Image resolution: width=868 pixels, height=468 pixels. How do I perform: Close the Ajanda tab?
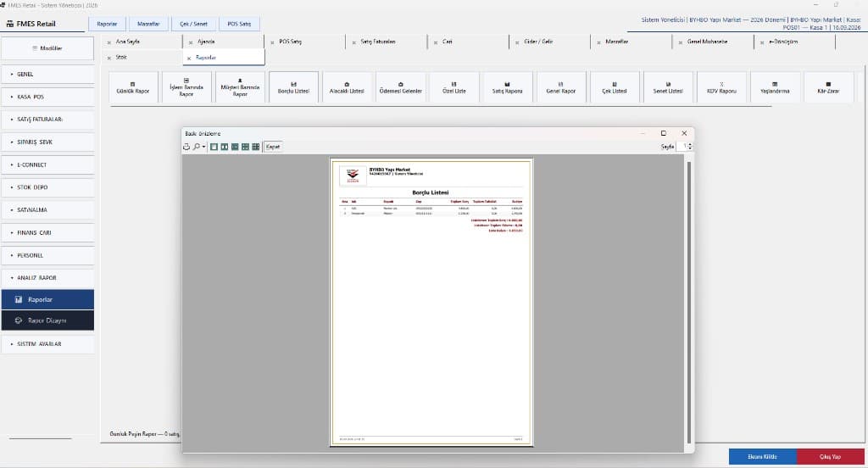[x=191, y=42]
